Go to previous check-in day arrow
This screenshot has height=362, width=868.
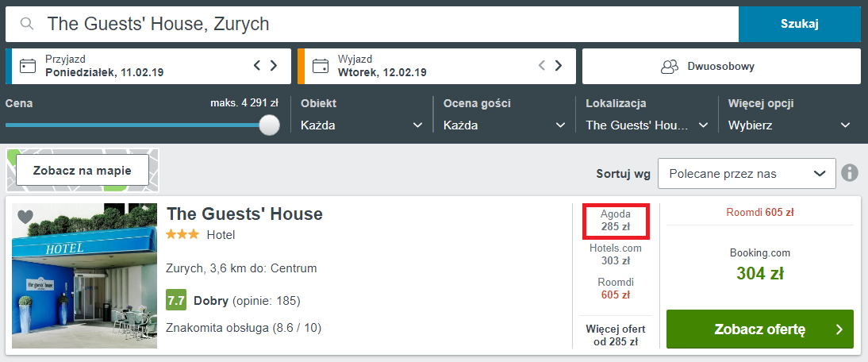tap(257, 66)
